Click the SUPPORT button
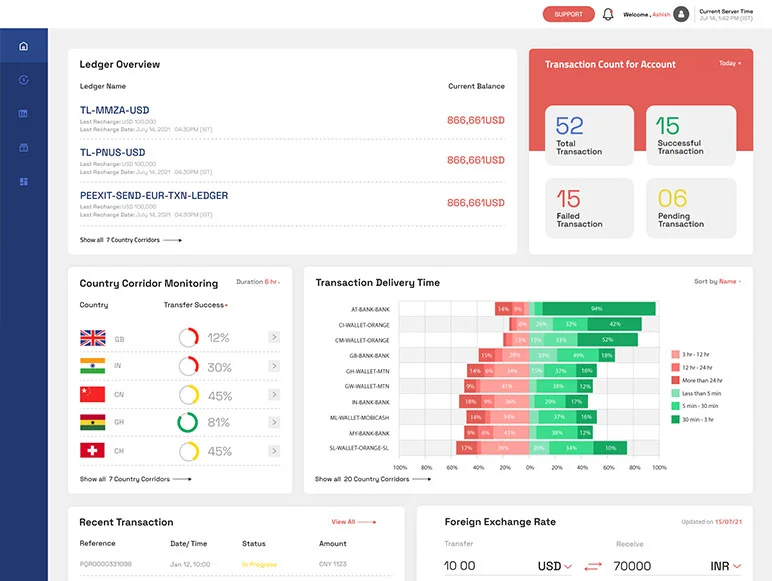Image resolution: width=772 pixels, height=581 pixels. (x=568, y=14)
